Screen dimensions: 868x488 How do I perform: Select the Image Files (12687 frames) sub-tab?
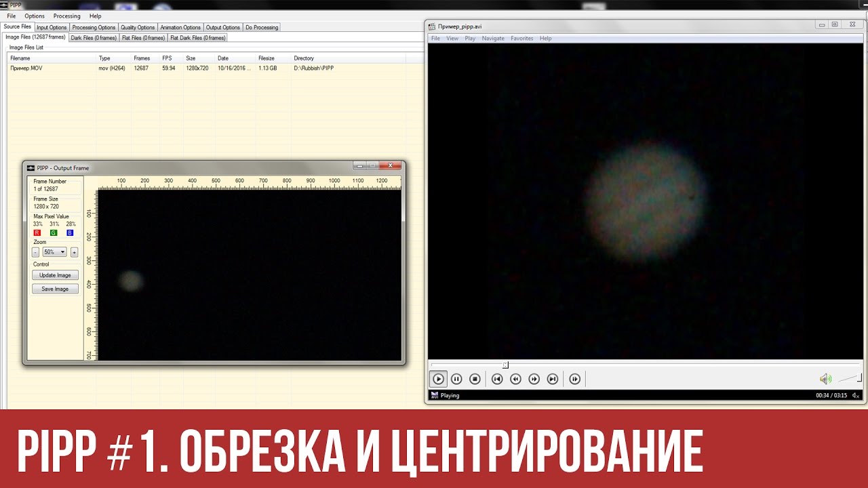[35, 37]
